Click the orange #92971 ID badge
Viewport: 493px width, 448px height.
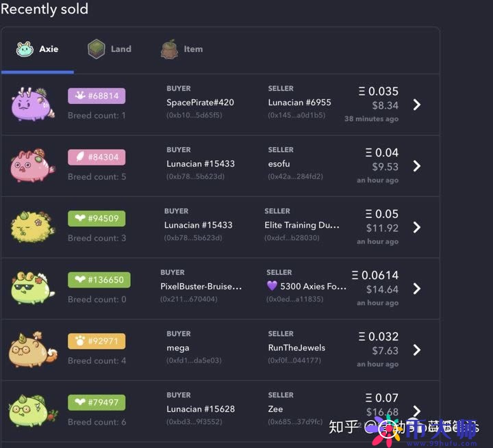tap(97, 341)
